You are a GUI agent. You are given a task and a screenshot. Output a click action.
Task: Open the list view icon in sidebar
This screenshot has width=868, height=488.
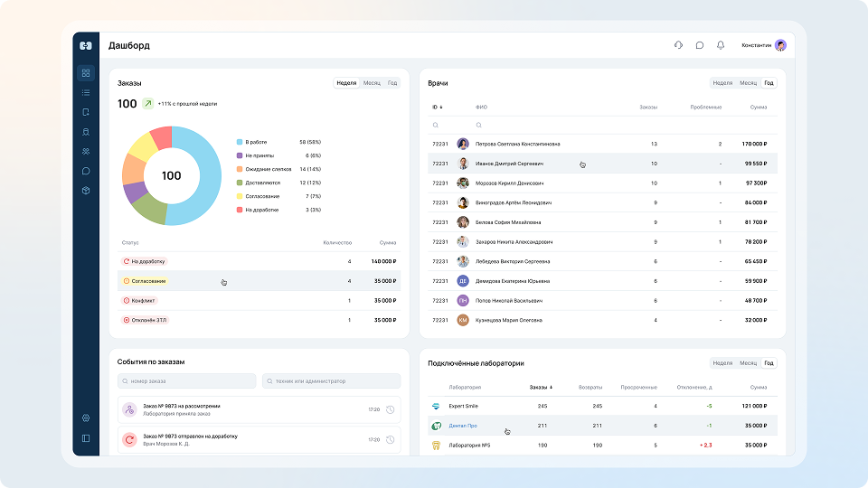click(x=86, y=92)
